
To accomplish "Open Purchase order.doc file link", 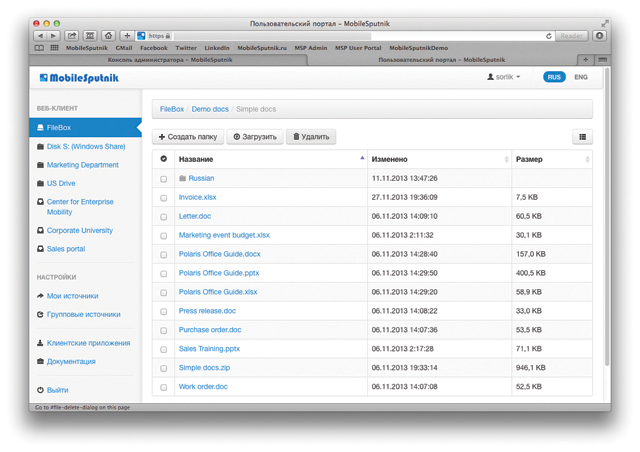I will tap(210, 330).
